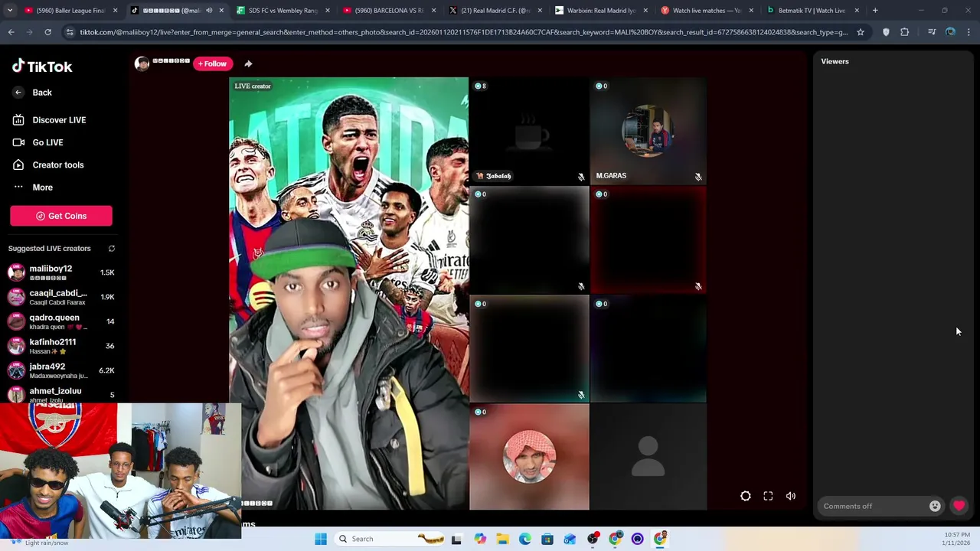980x551 pixels.
Task: Open Task View on the taskbar
Action: [456, 539]
